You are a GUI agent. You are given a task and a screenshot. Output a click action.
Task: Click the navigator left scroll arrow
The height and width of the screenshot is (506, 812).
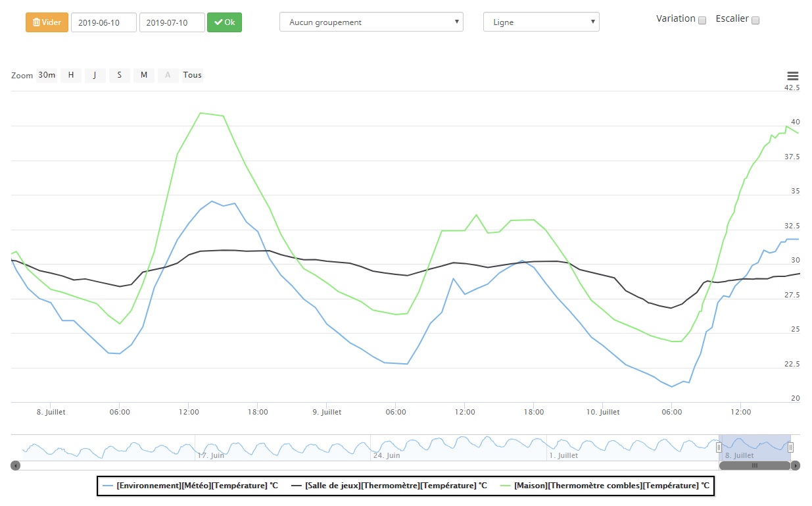pos(16,465)
